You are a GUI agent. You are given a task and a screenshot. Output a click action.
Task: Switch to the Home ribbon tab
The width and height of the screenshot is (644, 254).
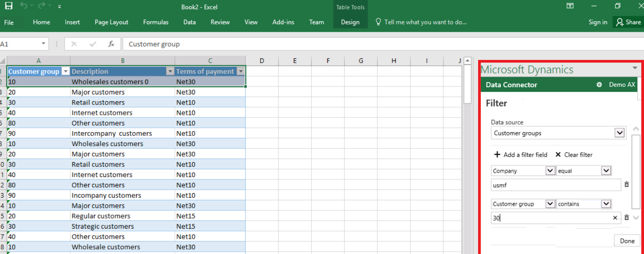point(41,22)
